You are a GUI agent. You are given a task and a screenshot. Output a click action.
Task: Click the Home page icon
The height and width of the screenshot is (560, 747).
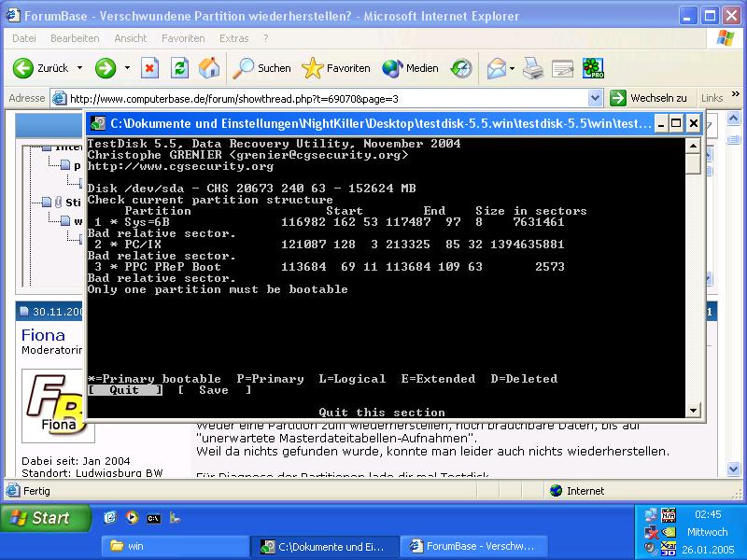(209, 68)
